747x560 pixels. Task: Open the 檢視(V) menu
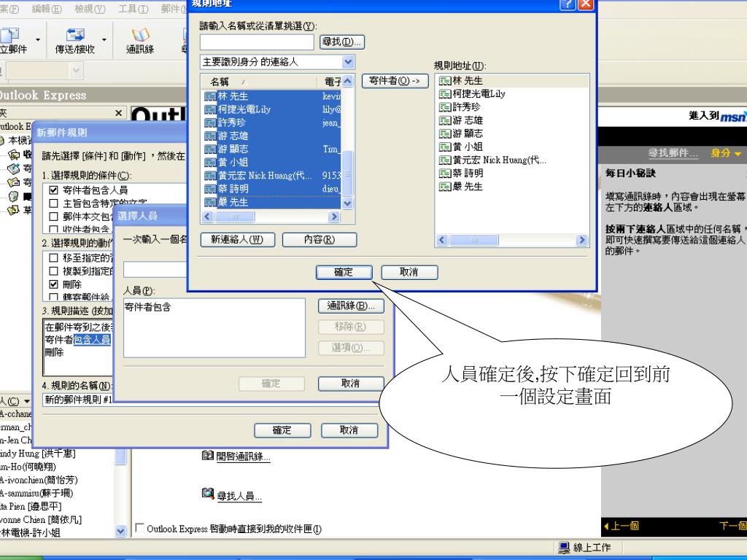(x=90, y=9)
